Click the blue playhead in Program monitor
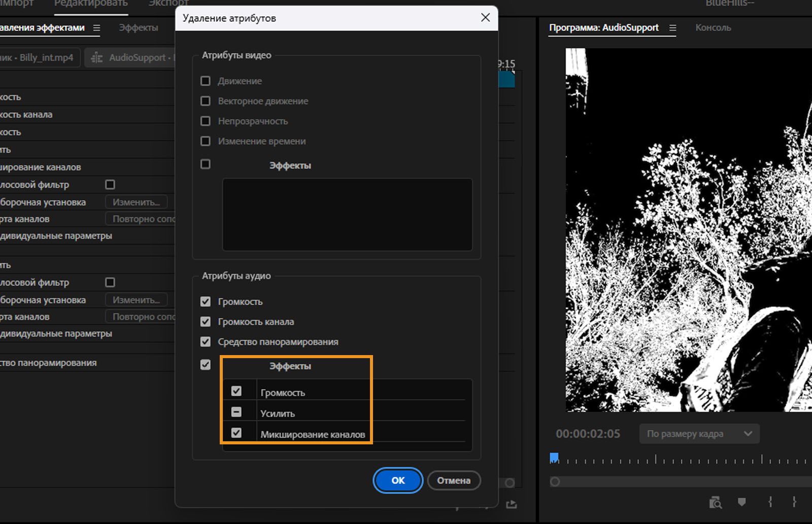This screenshot has height=524, width=812. (554, 458)
